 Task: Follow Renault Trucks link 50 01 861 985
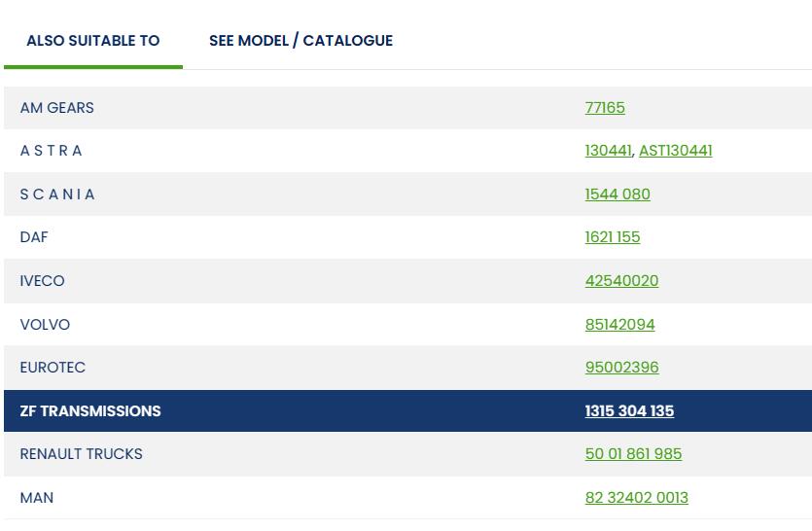click(x=633, y=454)
